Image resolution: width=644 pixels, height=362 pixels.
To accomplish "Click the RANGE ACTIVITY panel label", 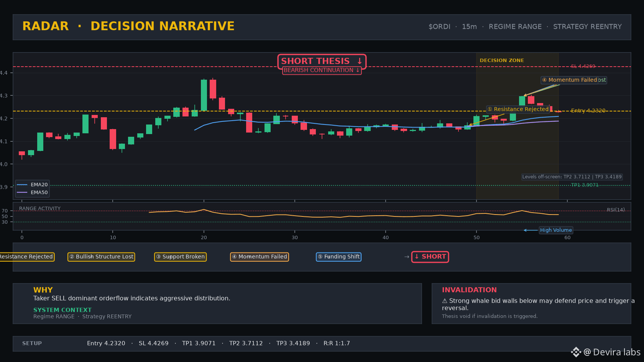I will pos(40,209).
